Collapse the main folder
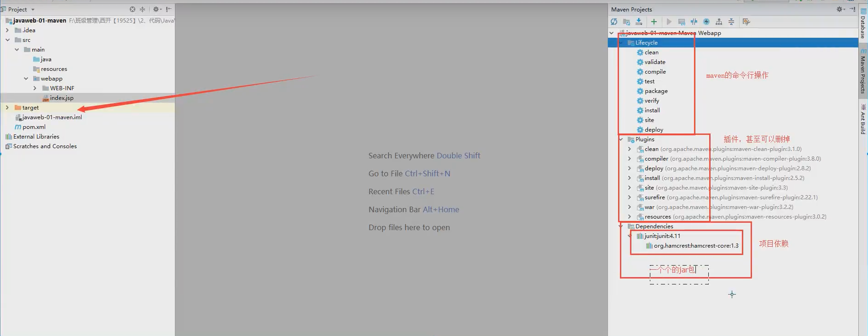Viewport: 868px width, 336px height. click(17, 50)
